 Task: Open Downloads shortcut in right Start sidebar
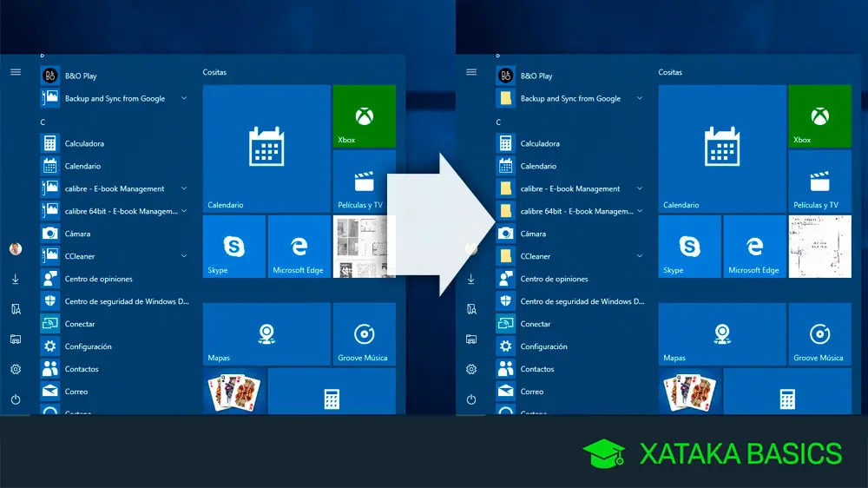471,279
